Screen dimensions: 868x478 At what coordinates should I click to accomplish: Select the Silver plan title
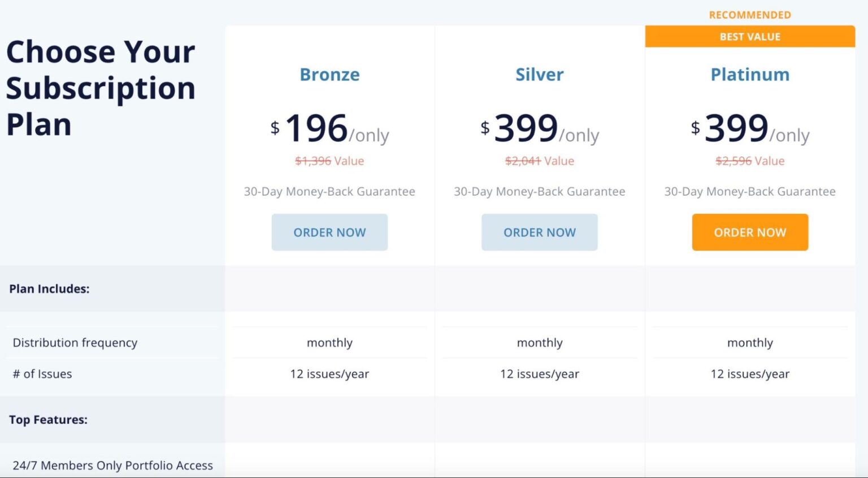(x=540, y=74)
